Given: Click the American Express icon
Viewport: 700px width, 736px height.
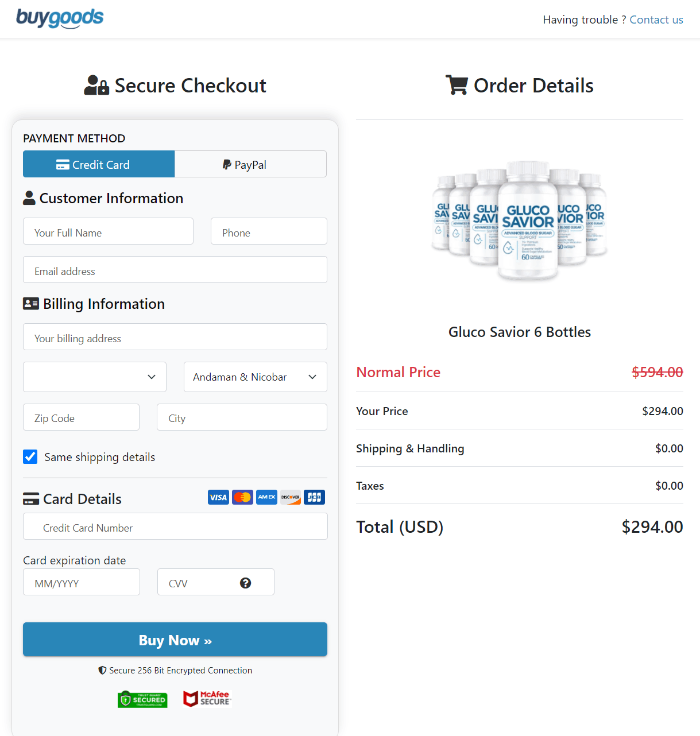Looking at the screenshot, I should [x=266, y=497].
